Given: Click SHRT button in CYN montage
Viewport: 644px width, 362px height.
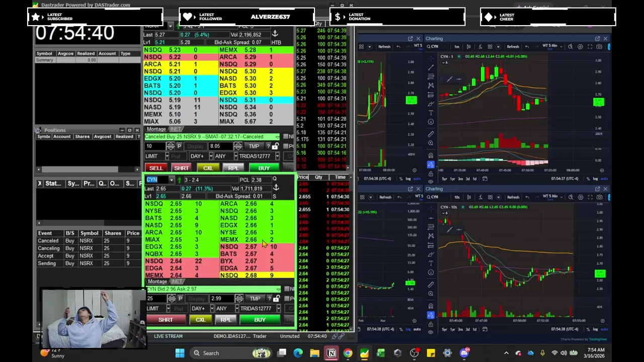Looking at the screenshot, I should 166,320.
